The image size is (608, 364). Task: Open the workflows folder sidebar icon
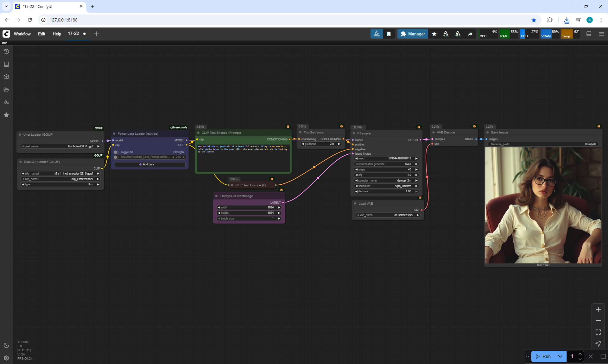(x=6, y=89)
